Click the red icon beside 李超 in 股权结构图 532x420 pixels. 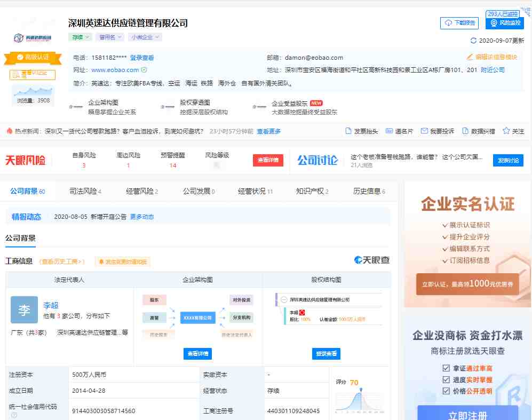[x=302, y=312]
